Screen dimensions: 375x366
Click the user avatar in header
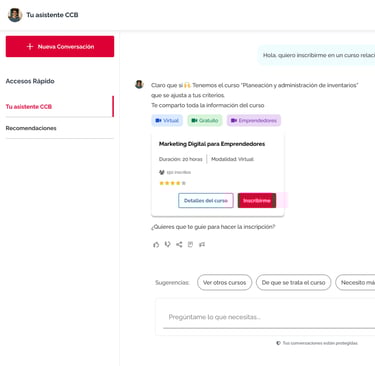click(15, 15)
